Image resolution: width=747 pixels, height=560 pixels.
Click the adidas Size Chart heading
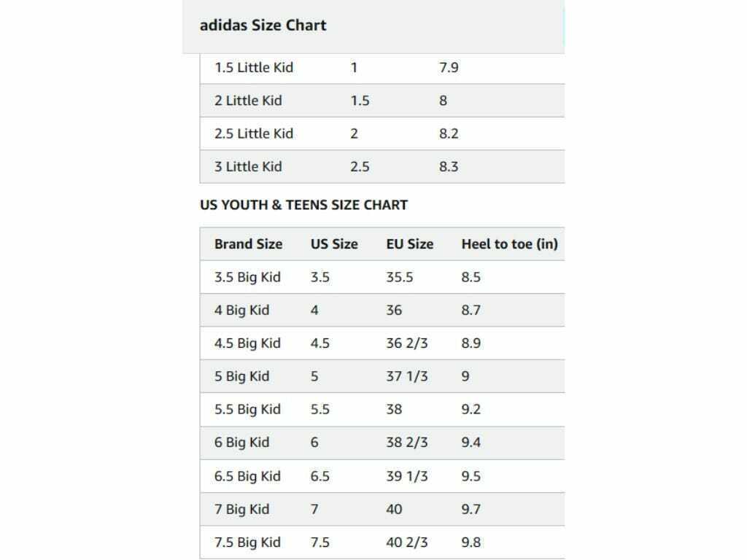coord(263,26)
